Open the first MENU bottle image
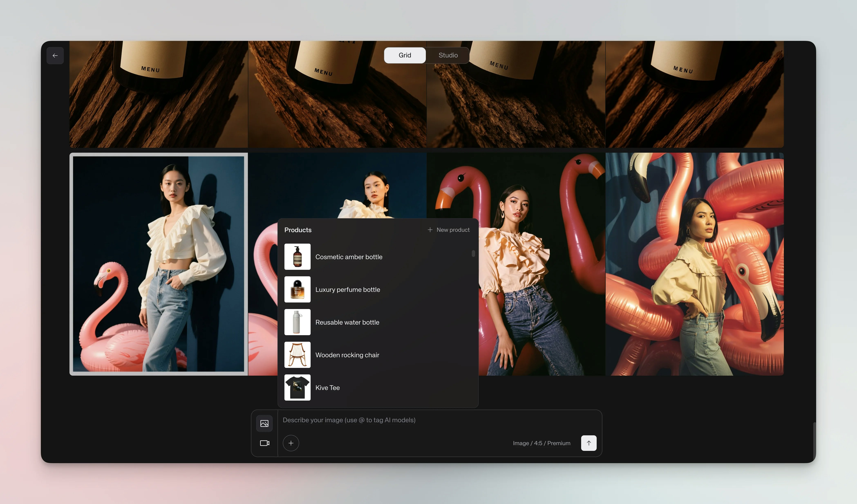The width and height of the screenshot is (857, 504). pos(159,94)
